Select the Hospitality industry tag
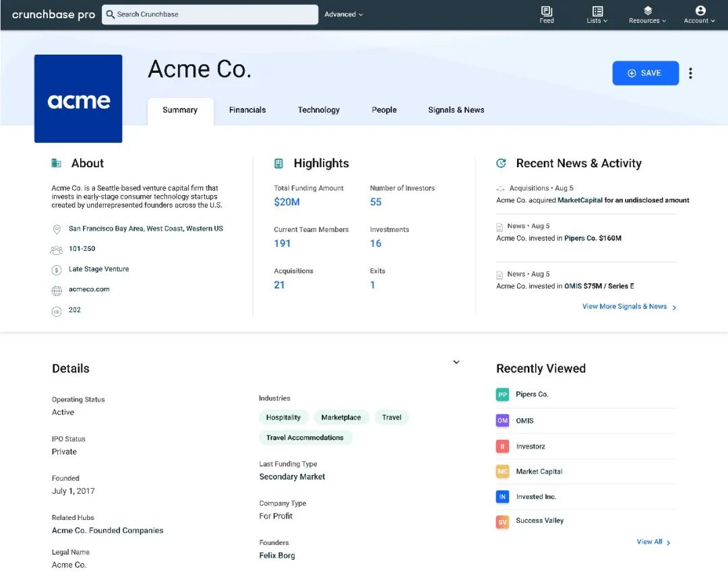 (x=283, y=417)
